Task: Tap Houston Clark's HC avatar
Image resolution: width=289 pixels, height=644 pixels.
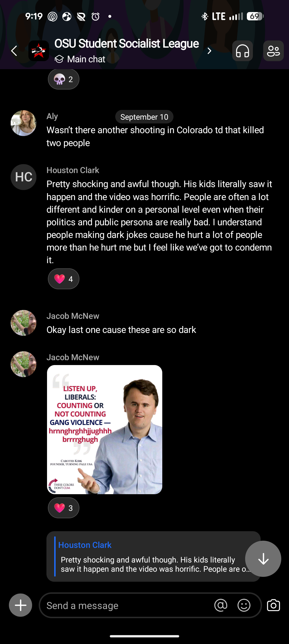Action: 24,177
